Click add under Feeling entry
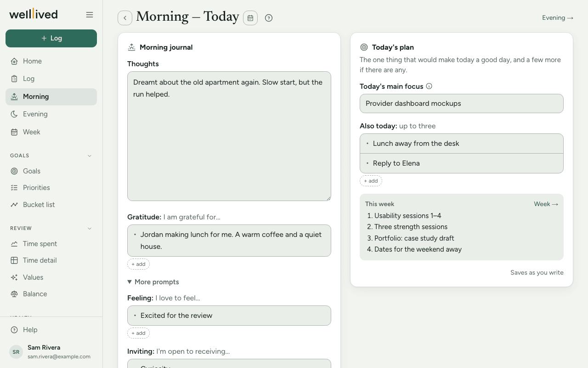This screenshot has width=588, height=368. pyautogui.click(x=138, y=333)
